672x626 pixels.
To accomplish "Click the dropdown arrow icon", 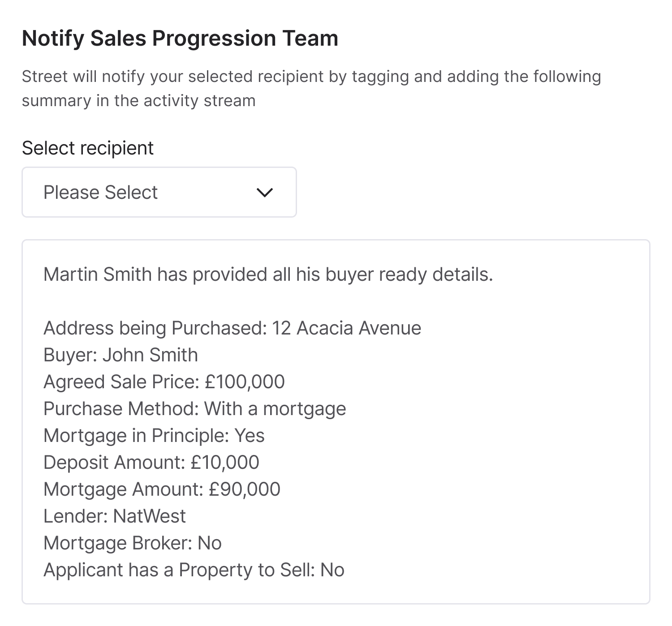I will click(x=264, y=193).
